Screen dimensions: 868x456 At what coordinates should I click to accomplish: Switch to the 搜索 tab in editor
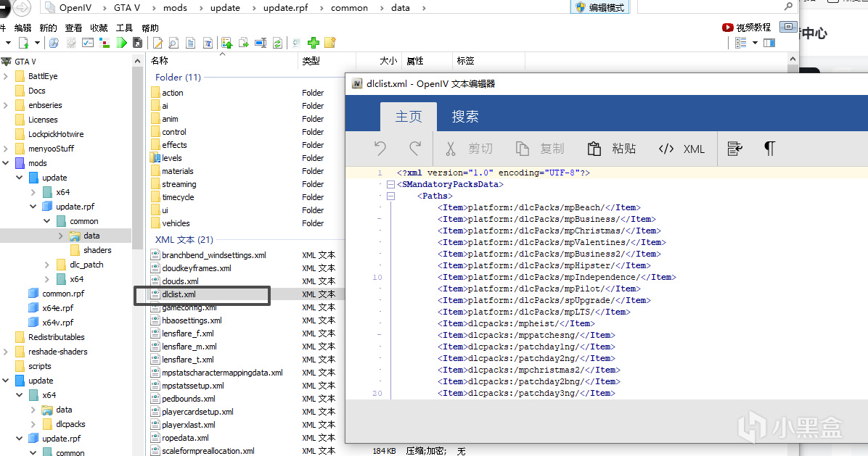465,117
